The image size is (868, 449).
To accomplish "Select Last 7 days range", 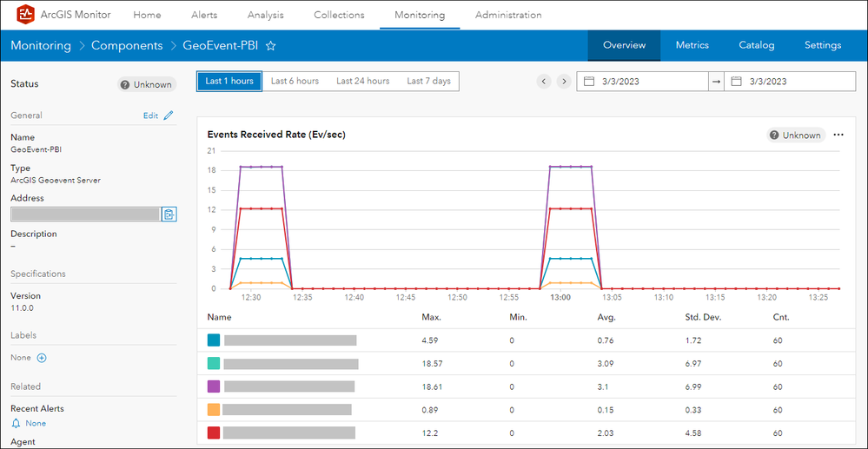I will coord(429,81).
